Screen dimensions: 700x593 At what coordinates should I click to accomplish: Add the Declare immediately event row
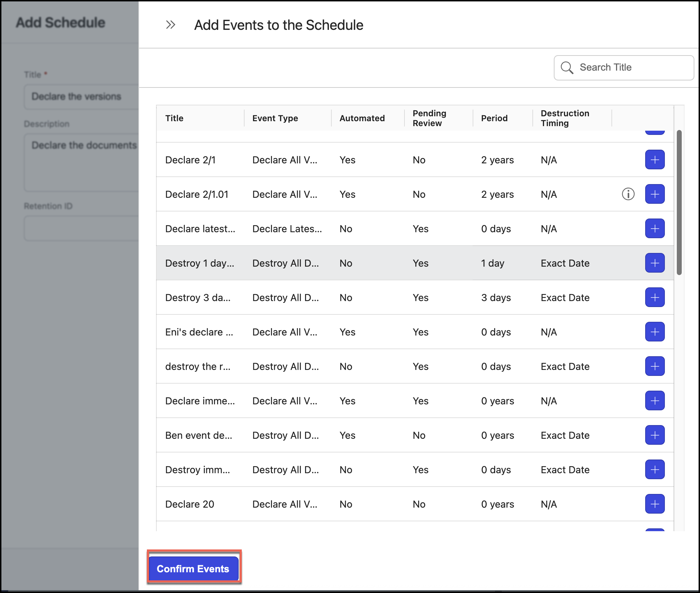654,400
